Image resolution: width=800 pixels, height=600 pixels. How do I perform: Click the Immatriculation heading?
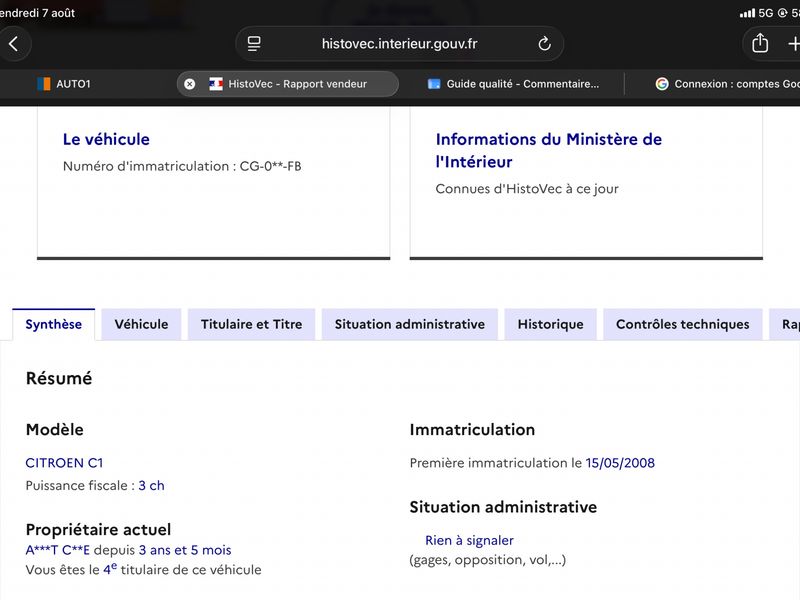472,430
